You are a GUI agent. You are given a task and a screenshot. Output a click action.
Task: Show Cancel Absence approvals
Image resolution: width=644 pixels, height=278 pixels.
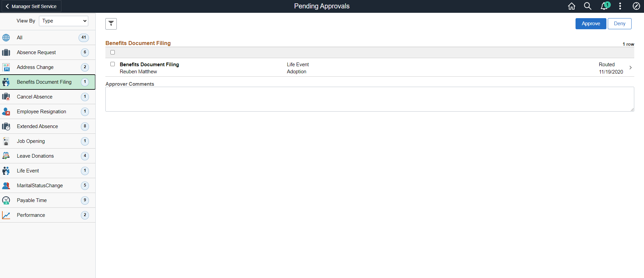48,97
